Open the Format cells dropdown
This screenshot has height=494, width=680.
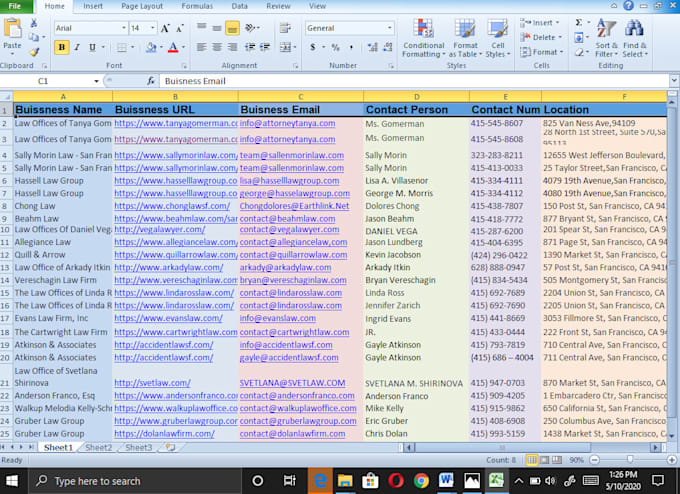click(542, 52)
